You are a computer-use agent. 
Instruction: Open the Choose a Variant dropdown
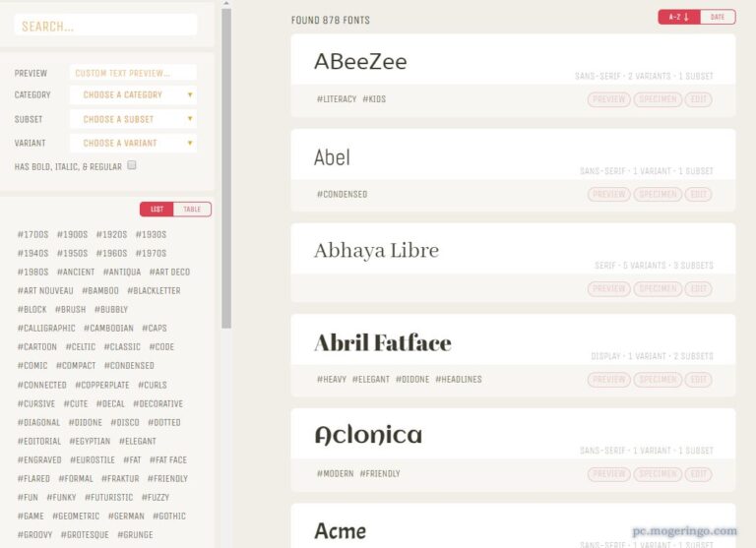133,143
